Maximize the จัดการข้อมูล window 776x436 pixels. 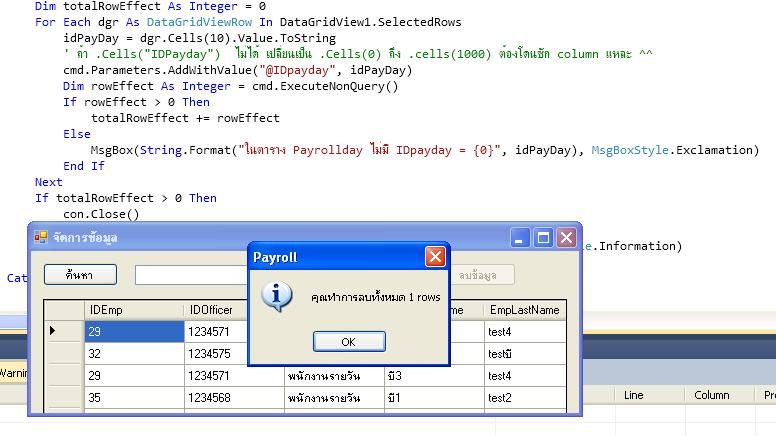click(543, 238)
